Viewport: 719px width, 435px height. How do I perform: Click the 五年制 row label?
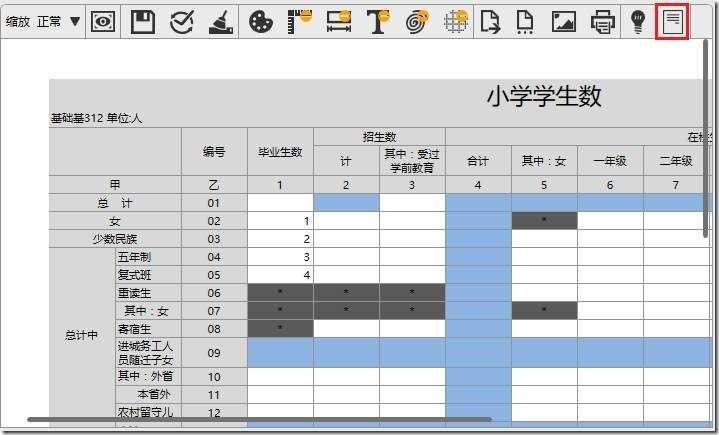[148, 257]
